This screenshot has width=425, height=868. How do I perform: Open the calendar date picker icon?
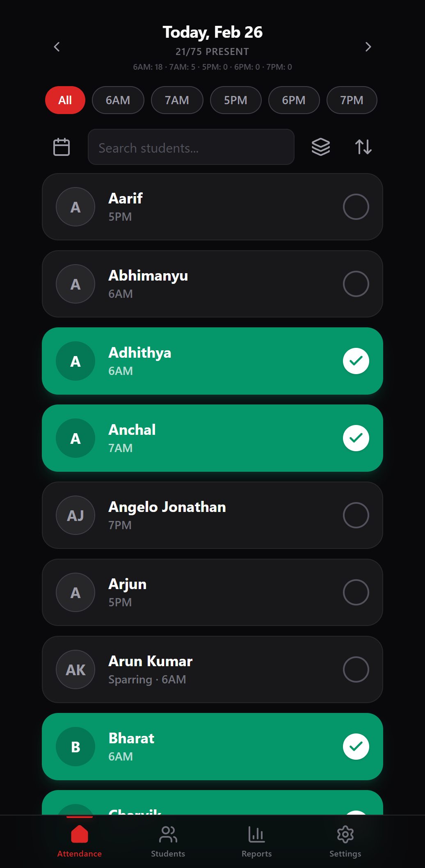(x=61, y=146)
